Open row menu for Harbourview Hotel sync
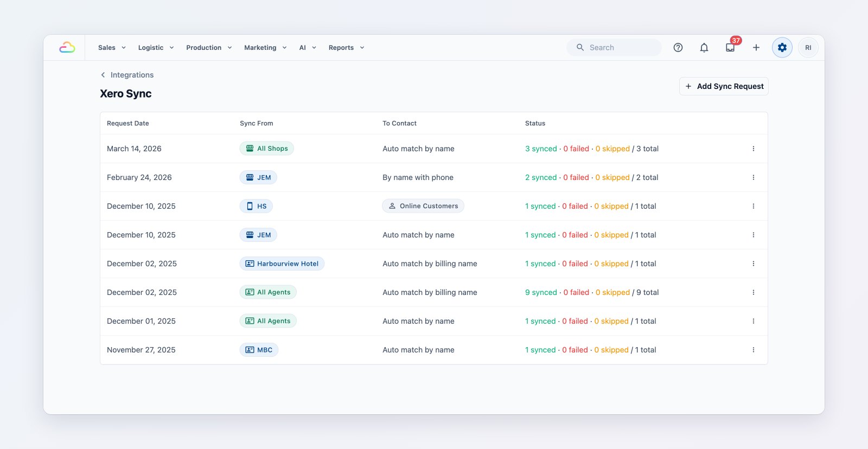This screenshot has height=449, width=868. pos(754,264)
